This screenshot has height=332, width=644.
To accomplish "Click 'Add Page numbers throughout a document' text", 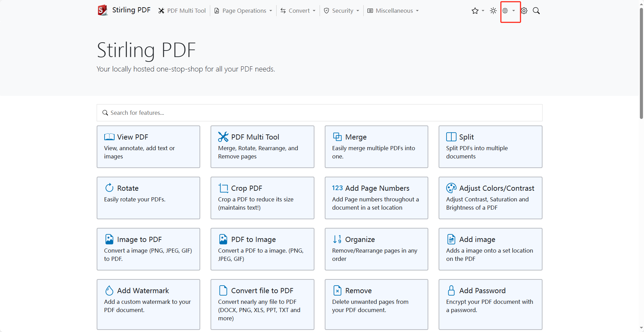I will pos(375,203).
